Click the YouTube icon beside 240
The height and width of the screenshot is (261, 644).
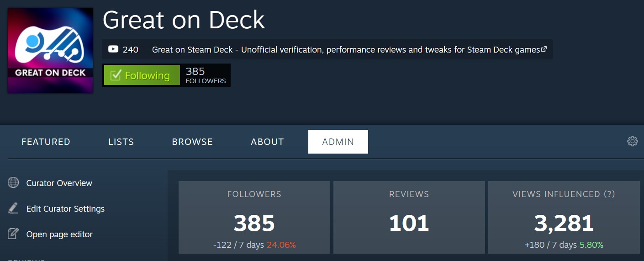(113, 49)
